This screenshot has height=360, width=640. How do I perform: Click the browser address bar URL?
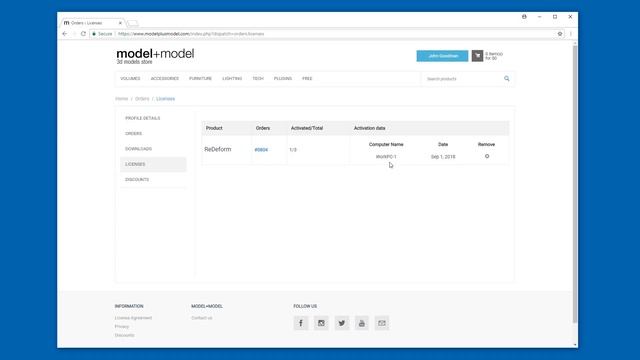[191, 34]
